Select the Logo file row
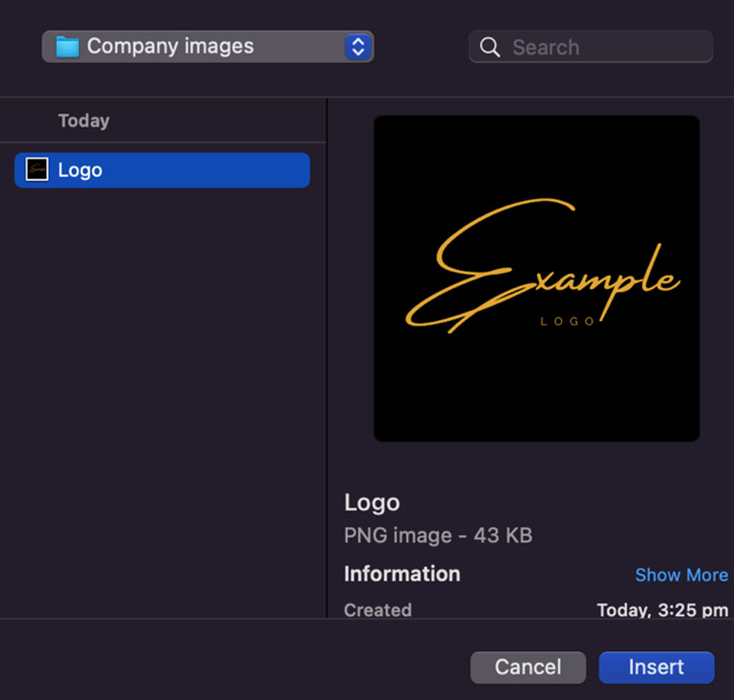 (x=162, y=170)
